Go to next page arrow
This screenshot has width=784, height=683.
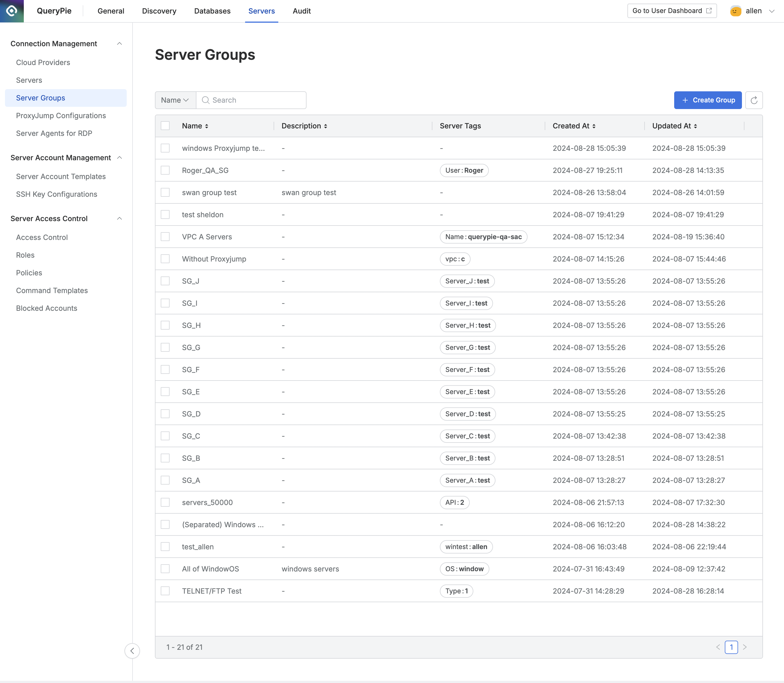click(x=745, y=647)
